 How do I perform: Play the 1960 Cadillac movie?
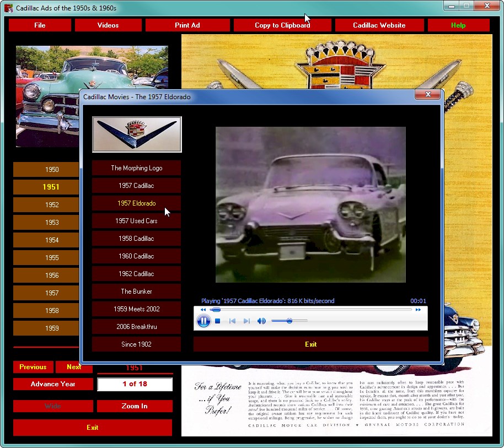(x=137, y=256)
